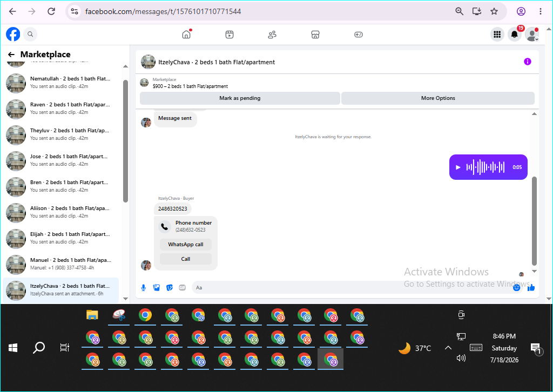Open the listing title in chat header
The width and height of the screenshot is (553, 392).
click(217, 62)
